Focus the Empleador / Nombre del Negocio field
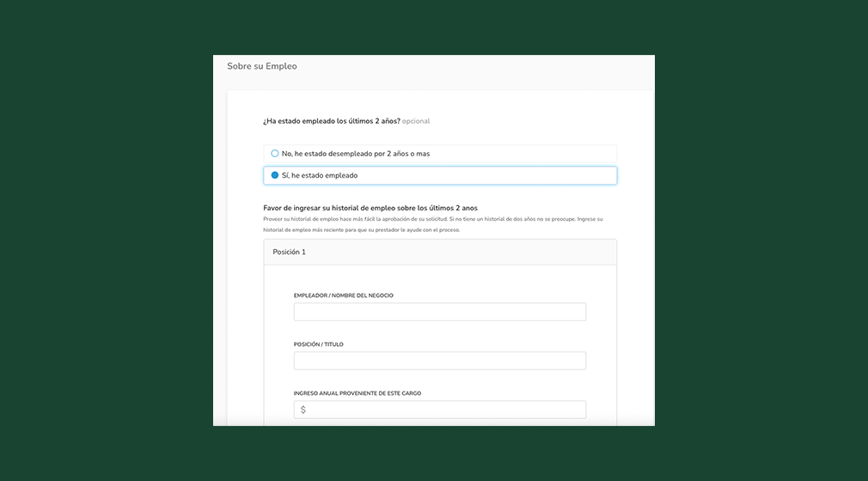 pyautogui.click(x=439, y=312)
